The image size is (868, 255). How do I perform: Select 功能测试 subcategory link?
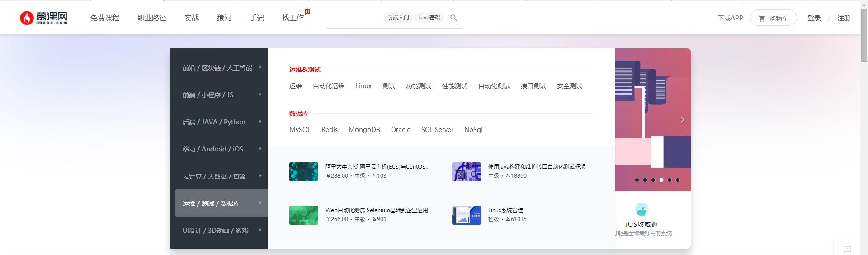419,86
